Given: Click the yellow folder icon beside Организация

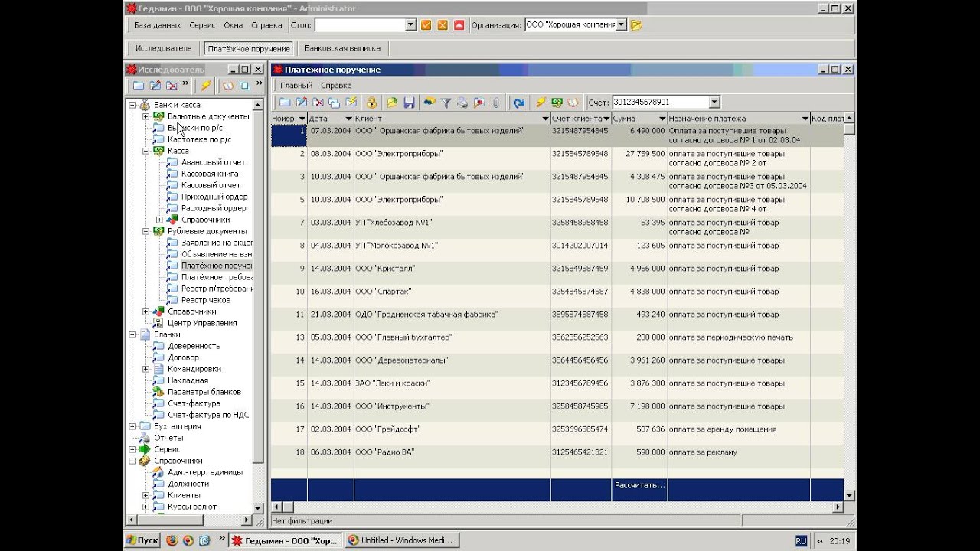Looking at the screenshot, I should pyautogui.click(x=636, y=25).
